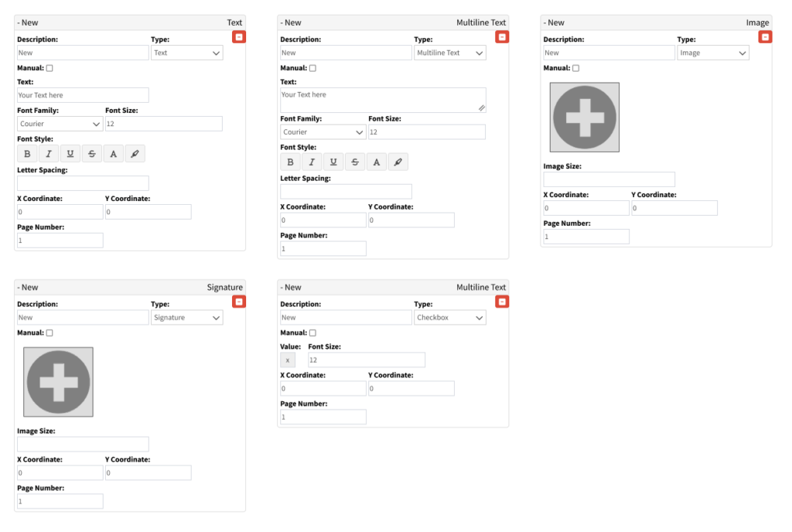Open the Type dropdown showing Image
This screenshot has width=792, height=532.
(x=713, y=53)
